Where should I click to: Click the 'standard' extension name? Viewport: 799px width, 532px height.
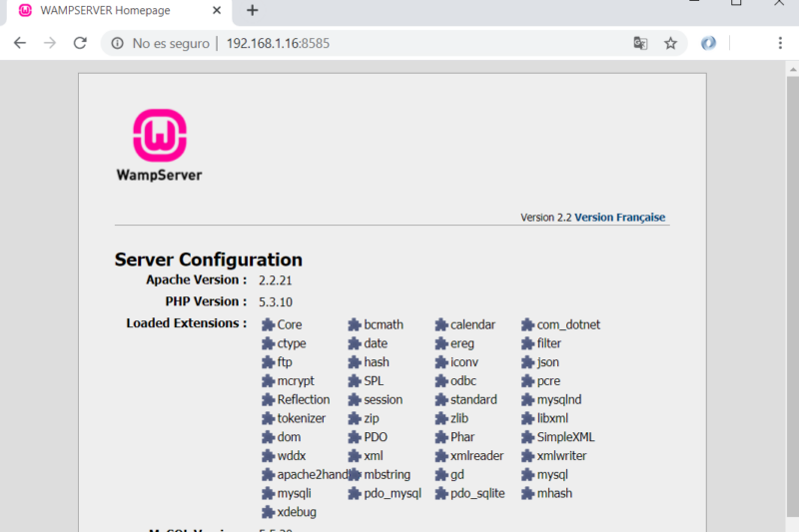pos(473,399)
